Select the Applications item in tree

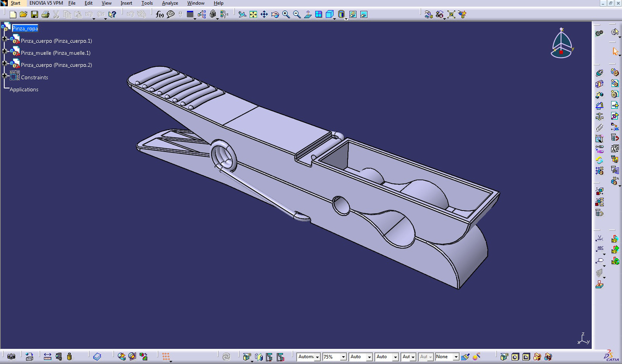[x=24, y=89]
